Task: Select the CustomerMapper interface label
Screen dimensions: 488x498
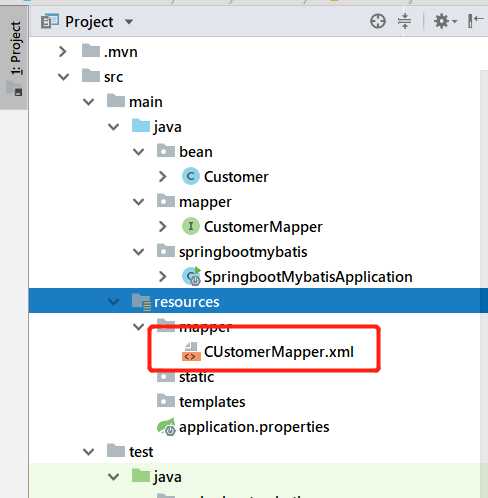Action: pyautogui.click(x=263, y=227)
